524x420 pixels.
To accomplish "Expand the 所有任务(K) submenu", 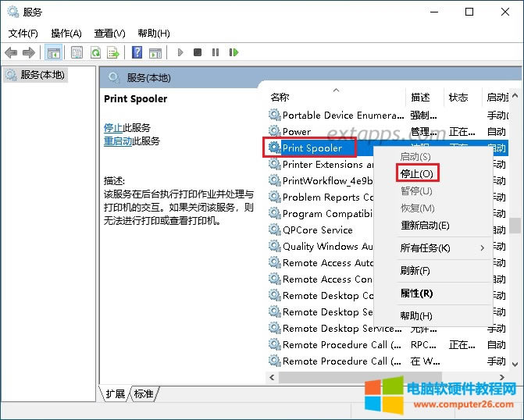I will [426, 248].
